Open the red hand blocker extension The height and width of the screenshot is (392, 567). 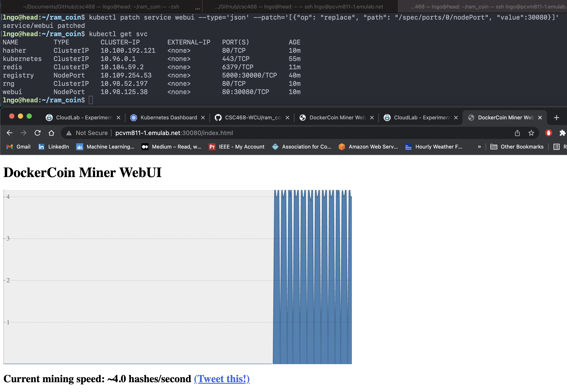point(548,133)
